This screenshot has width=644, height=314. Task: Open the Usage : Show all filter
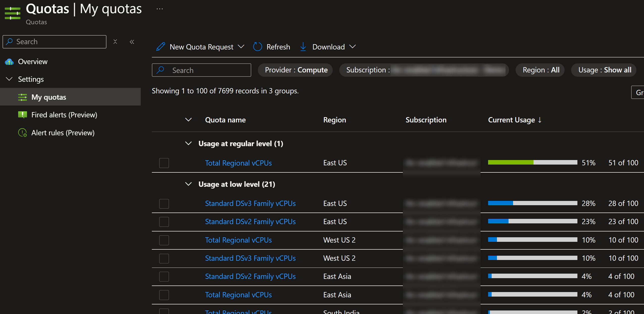[x=604, y=70]
